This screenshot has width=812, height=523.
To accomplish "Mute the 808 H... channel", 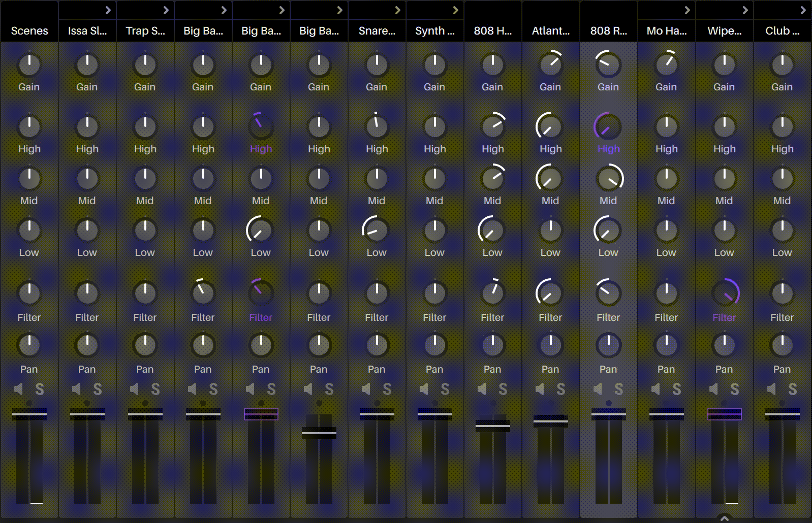I will pyautogui.click(x=482, y=389).
